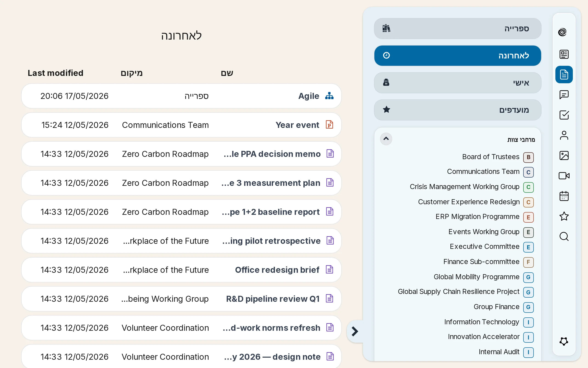Open the Global Mobility Programme space

pyautogui.click(x=476, y=277)
